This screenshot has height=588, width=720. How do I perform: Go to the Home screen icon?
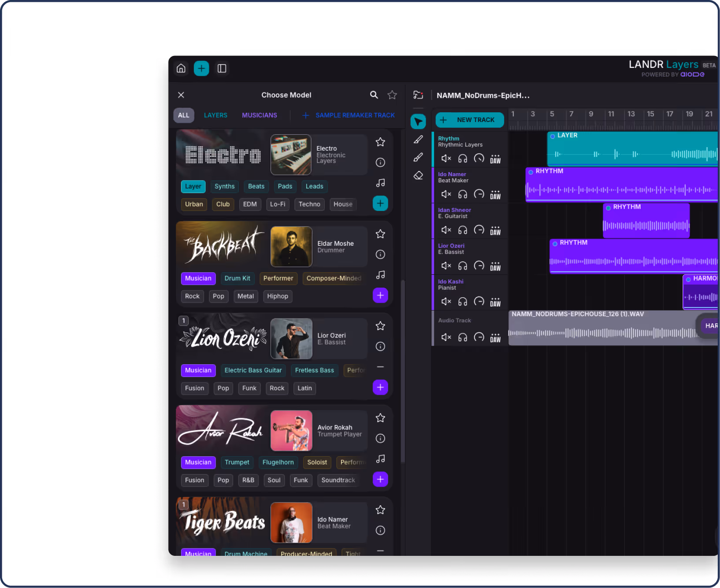coord(181,68)
